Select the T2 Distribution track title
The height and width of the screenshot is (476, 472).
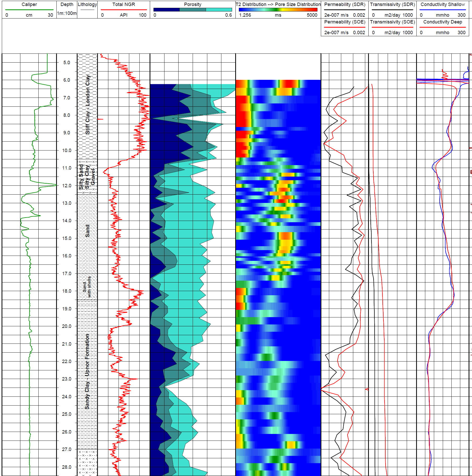(278, 4)
